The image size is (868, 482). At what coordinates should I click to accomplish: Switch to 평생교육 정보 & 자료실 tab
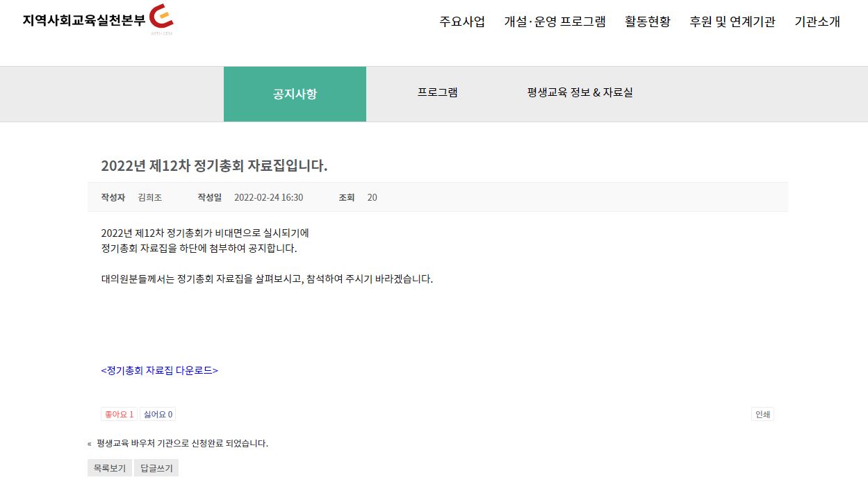click(580, 92)
